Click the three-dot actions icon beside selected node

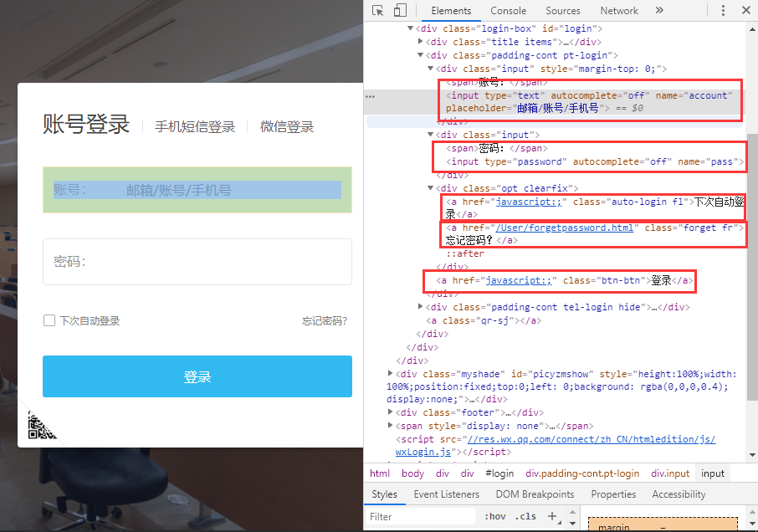pyautogui.click(x=370, y=97)
